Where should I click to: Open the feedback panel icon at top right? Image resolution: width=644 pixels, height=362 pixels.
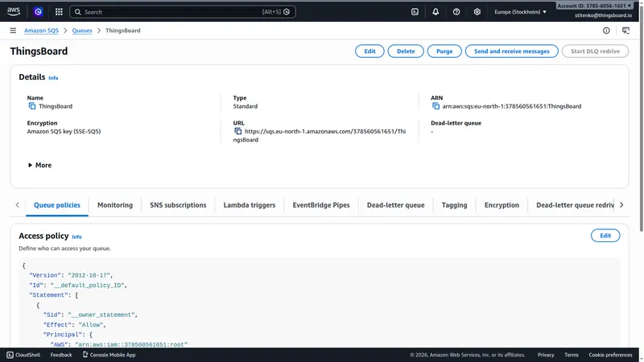[625, 31]
